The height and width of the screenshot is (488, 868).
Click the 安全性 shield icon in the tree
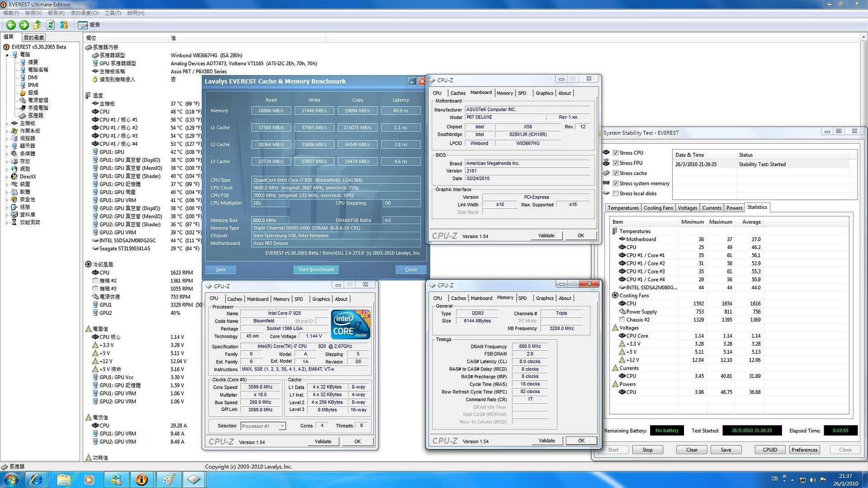pos(14,200)
